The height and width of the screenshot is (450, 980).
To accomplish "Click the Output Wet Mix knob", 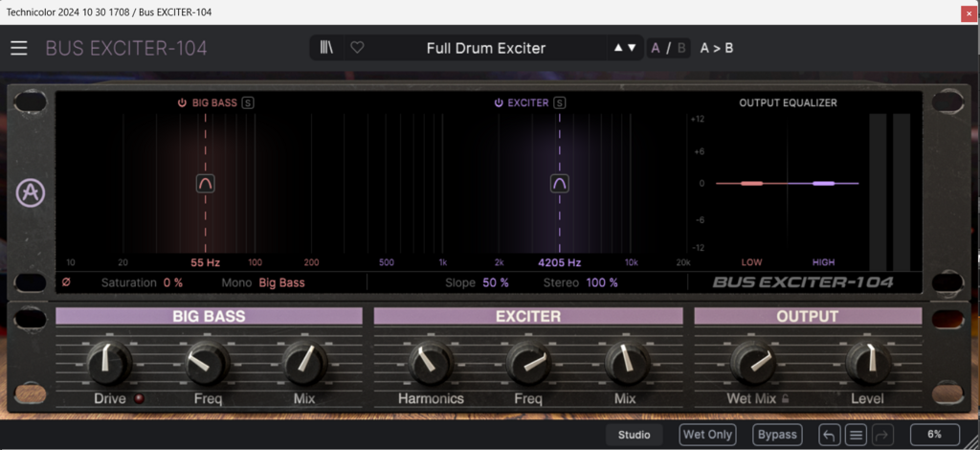I will click(754, 363).
